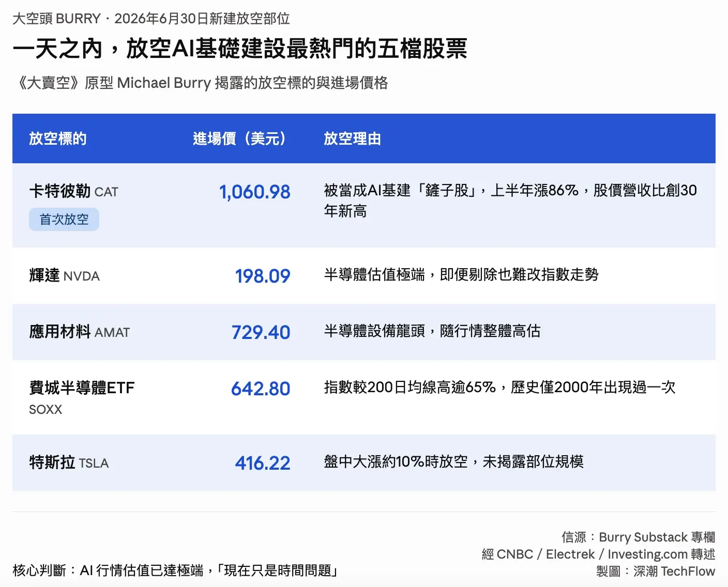Click the top label 大空頭 BURRY · 2026年6月30日新建放空部位
The width and height of the screenshot is (728, 587).
click(x=151, y=19)
